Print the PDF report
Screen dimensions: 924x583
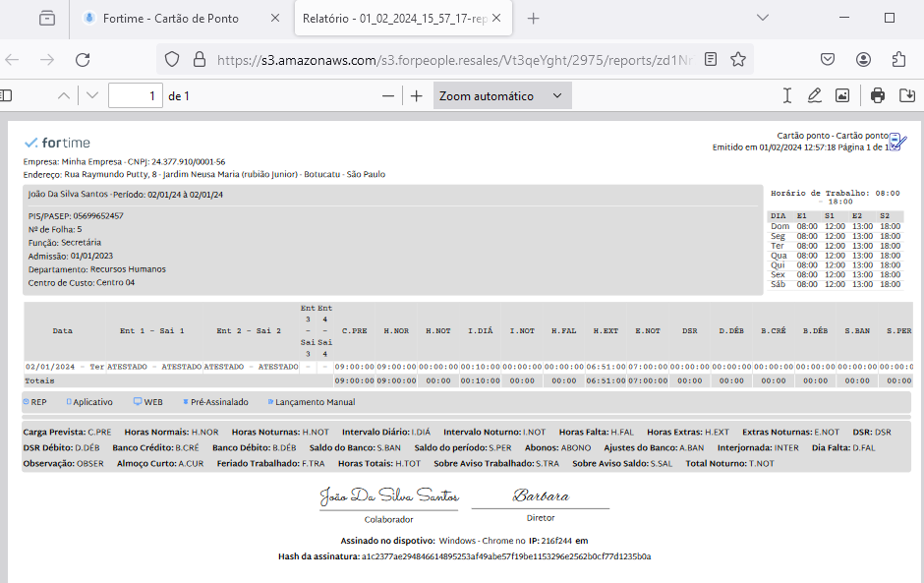coord(878,95)
